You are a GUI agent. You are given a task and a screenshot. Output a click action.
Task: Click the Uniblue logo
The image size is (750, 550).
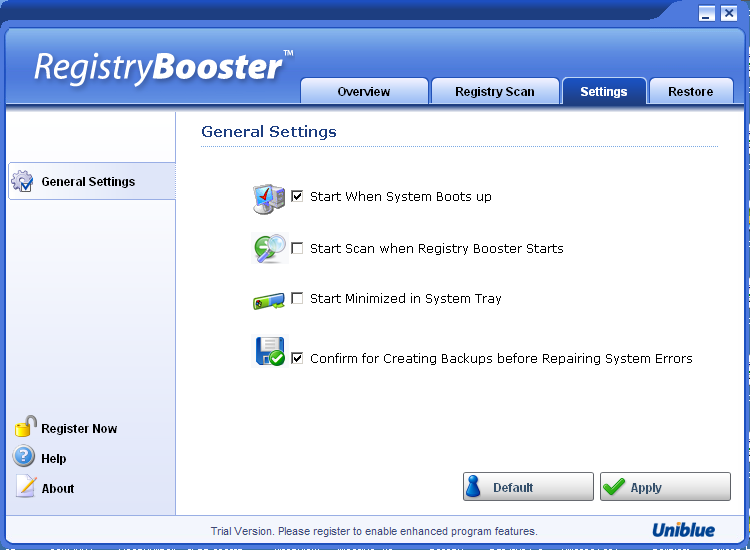pos(684,530)
